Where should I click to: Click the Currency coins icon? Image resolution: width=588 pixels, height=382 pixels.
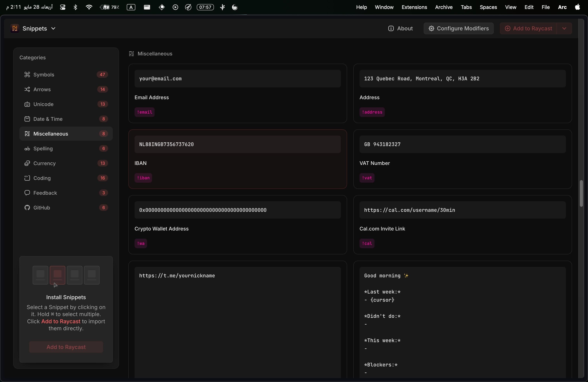tap(27, 163)
